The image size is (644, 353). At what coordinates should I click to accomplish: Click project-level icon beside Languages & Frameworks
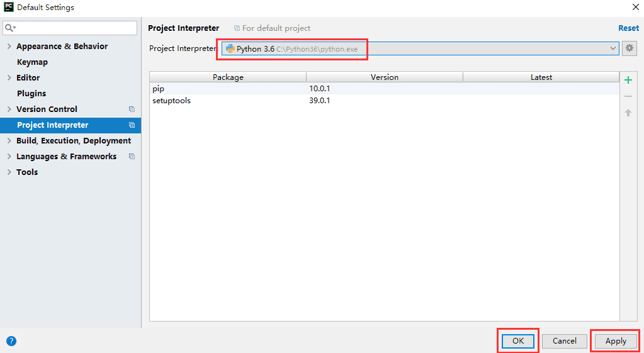(132, 157)
